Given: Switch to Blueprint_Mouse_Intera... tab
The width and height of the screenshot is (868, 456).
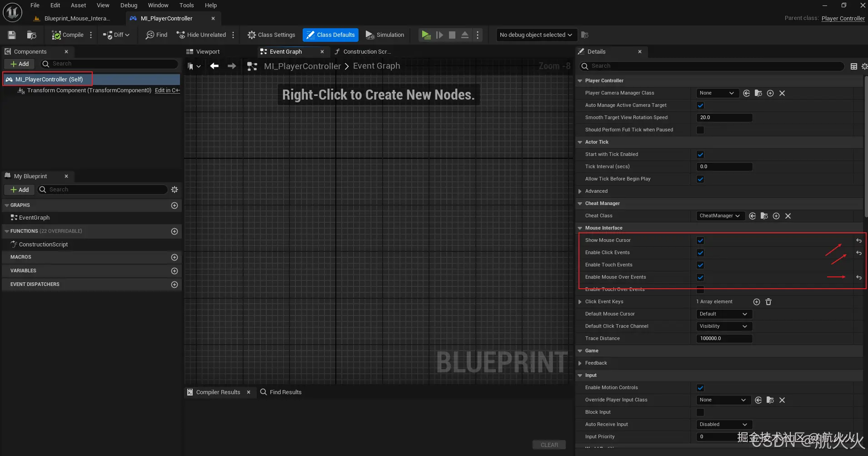Looking at the screenshot, I should pyautogui.click(x=73, y=19).
